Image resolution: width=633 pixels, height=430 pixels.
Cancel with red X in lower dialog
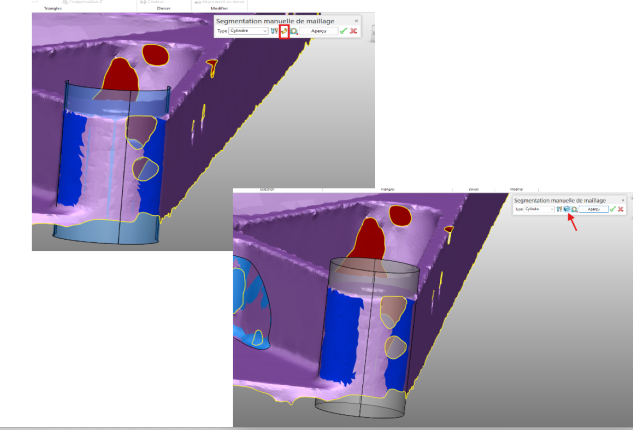621,210
